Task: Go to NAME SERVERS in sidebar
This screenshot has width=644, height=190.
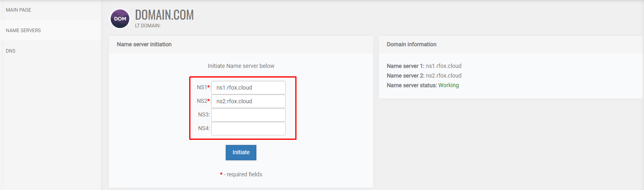Action: [x=50, y=31]
